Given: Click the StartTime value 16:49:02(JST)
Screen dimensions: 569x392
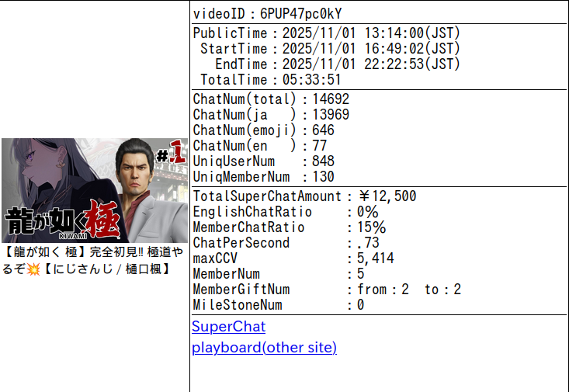Looking at the screenshot, I should (x=412, y=49).
